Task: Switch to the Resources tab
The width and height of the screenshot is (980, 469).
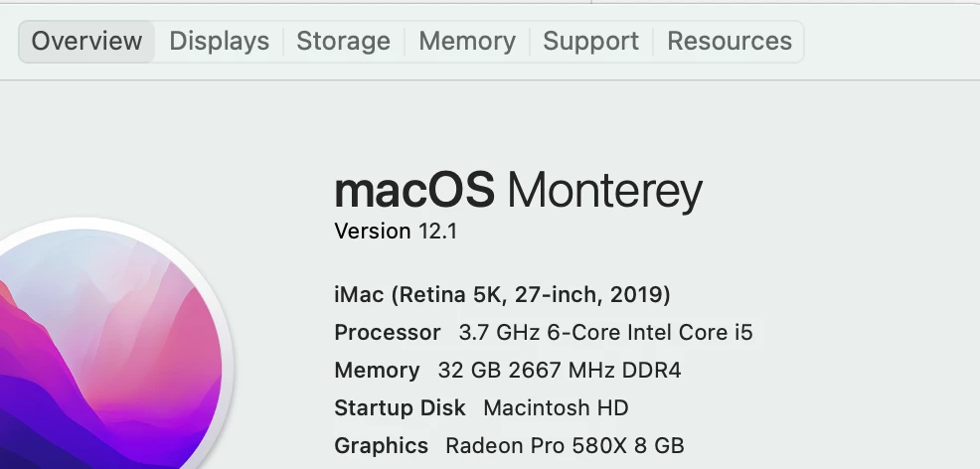Action: (730, 42)
